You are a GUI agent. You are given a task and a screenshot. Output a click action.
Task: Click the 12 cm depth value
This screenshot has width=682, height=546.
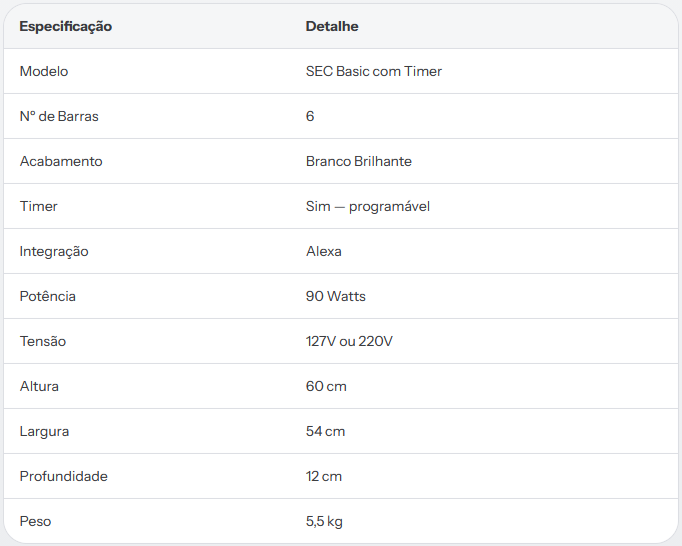(324, 476)
